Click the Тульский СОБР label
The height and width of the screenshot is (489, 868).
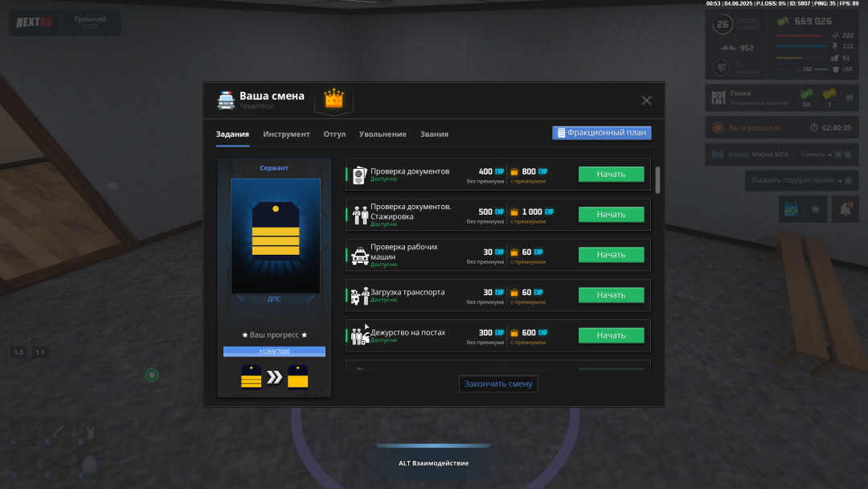click(90, 23)
